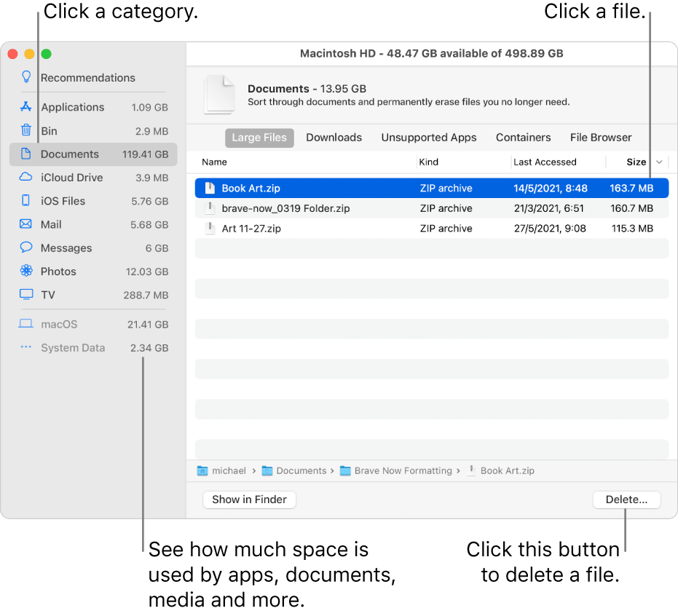Open the Brave Now Formatting breadcrumb folder
This screenshot has height=616, width=678.
[401, 470]
